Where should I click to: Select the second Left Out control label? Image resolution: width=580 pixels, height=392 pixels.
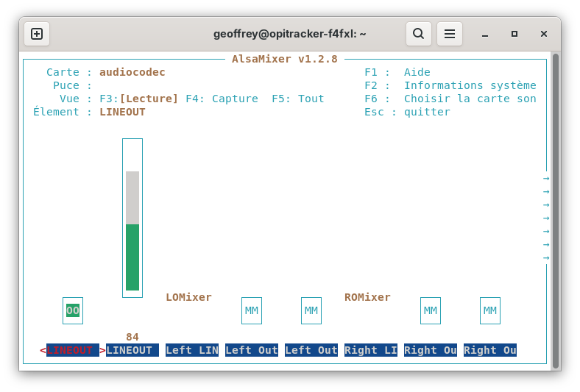[311, 350]
